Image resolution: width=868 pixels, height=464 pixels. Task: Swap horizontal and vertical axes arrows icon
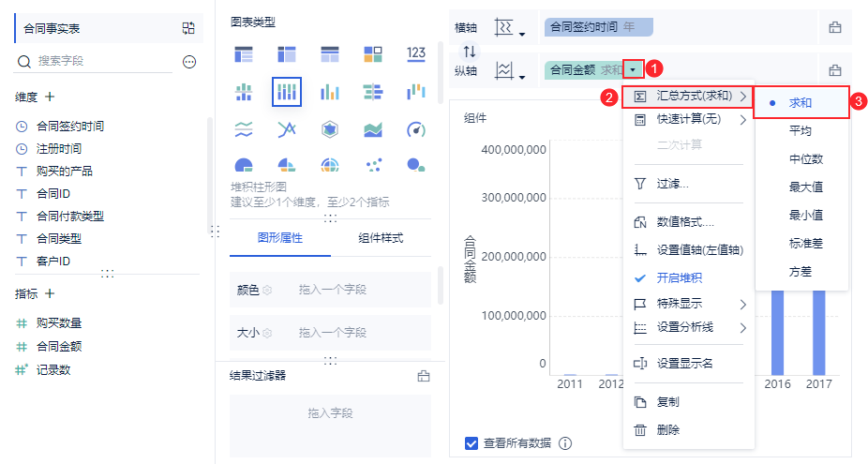[470, 52]
